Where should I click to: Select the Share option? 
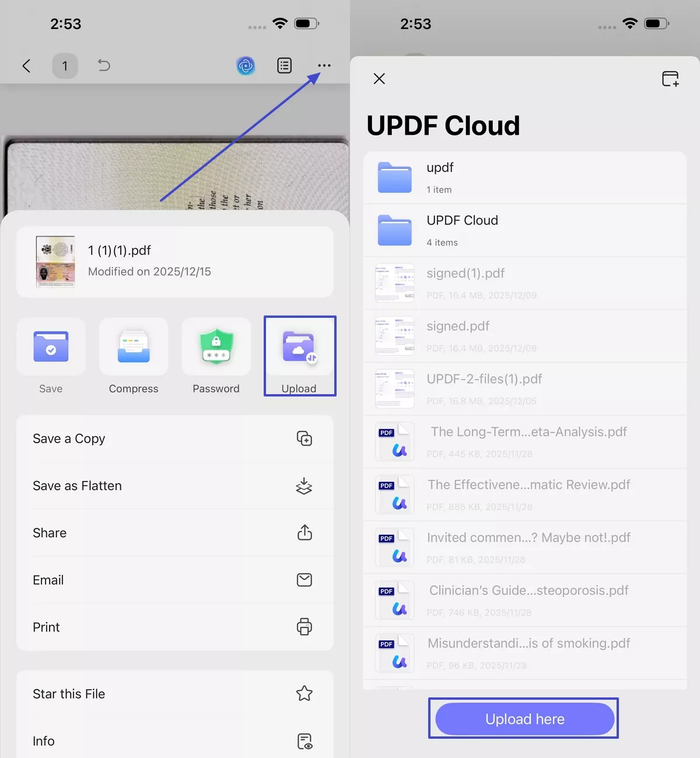174,532
